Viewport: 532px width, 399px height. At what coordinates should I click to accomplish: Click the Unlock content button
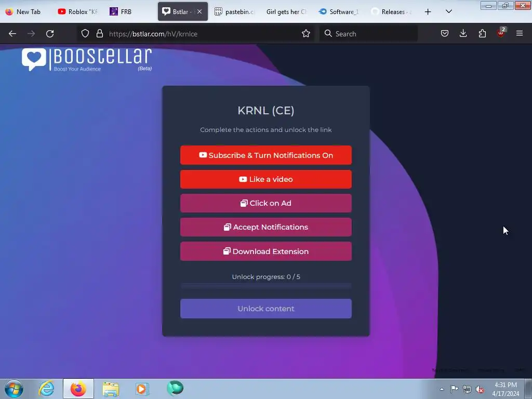pyautogui.click(x=266, y=309)
